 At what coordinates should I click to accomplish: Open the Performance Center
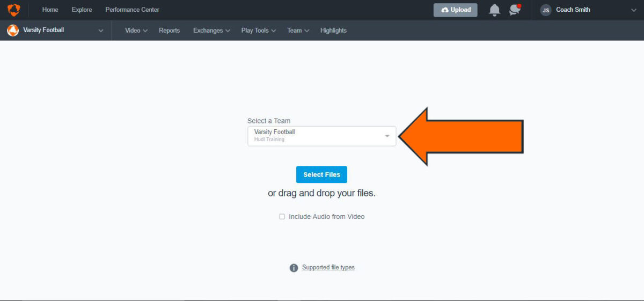coord(132,10)
